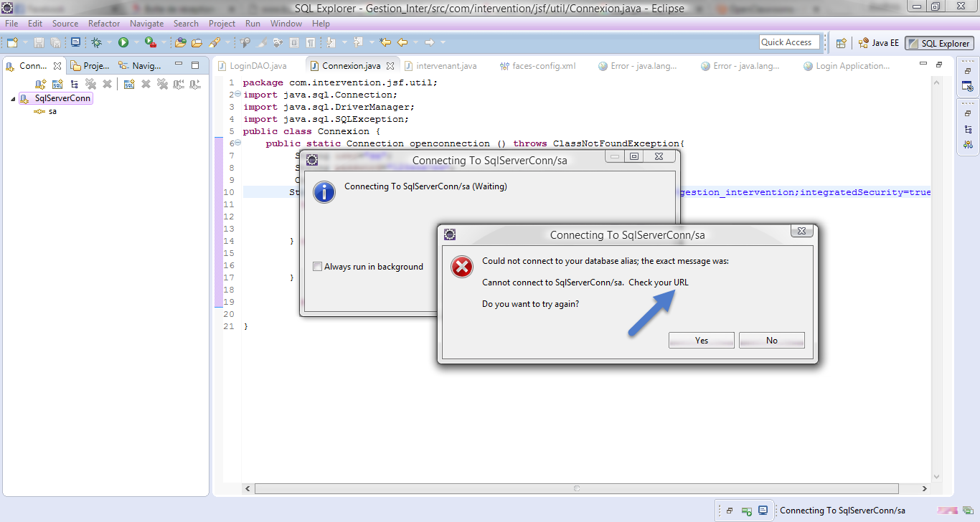The image size is (980, 522).
Task: Maximize the Connections view panel
Action: coord(195,65)
